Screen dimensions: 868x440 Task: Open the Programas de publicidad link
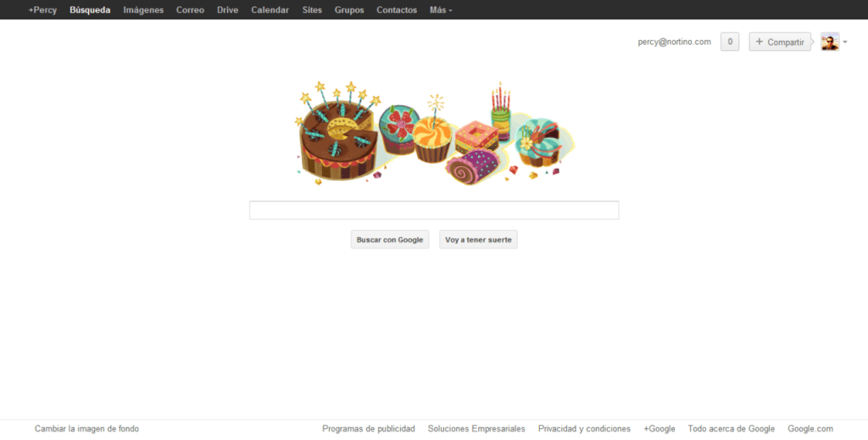pos(369,429)
